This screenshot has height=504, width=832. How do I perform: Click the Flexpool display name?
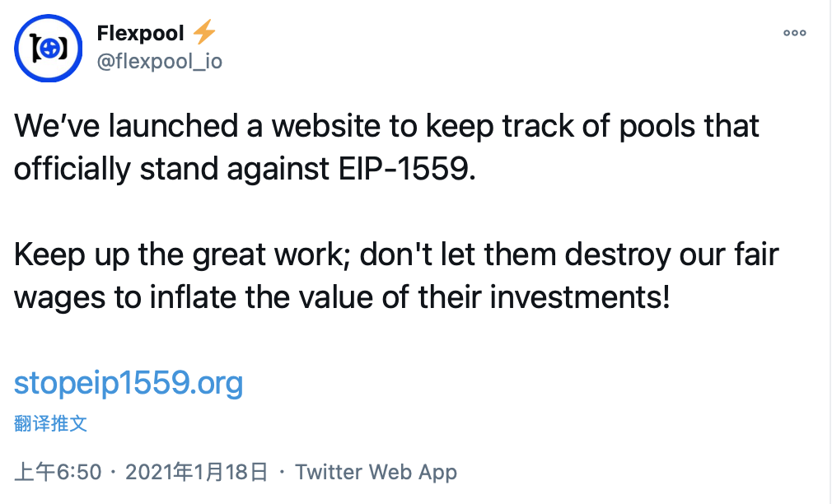coord(141,33)
